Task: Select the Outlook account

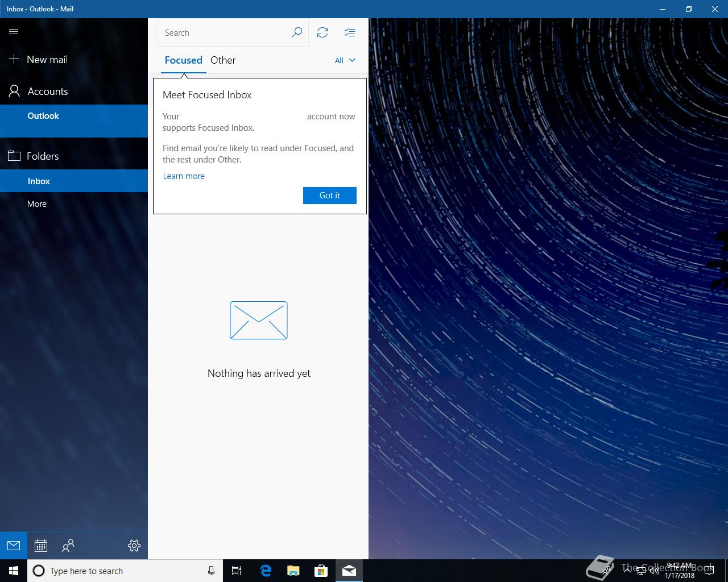Action: pos(74,120)
